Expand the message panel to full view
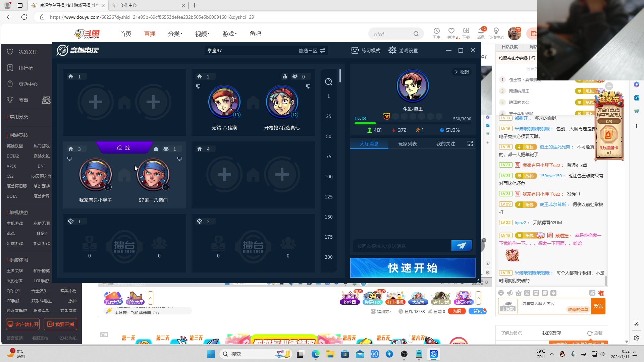The height and width of the screenshot is (362, 644). tap(470, 143)
